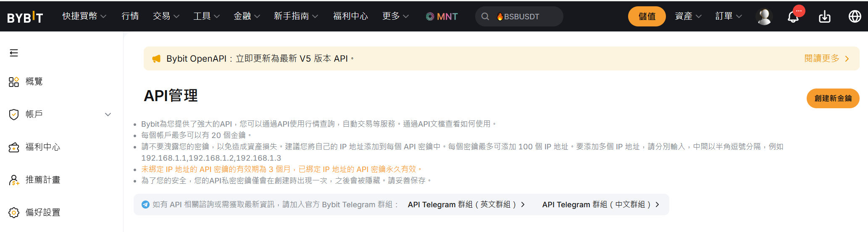The height and width of the screenshot is (232, 868).
Task: Open language globe icon
Action: tap(855, 16)
